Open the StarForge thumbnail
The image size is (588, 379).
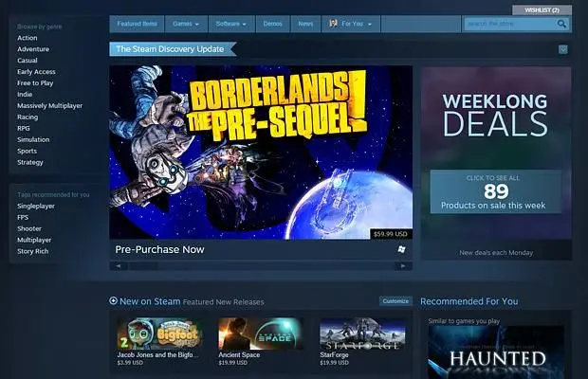click(x=362, y=334)
